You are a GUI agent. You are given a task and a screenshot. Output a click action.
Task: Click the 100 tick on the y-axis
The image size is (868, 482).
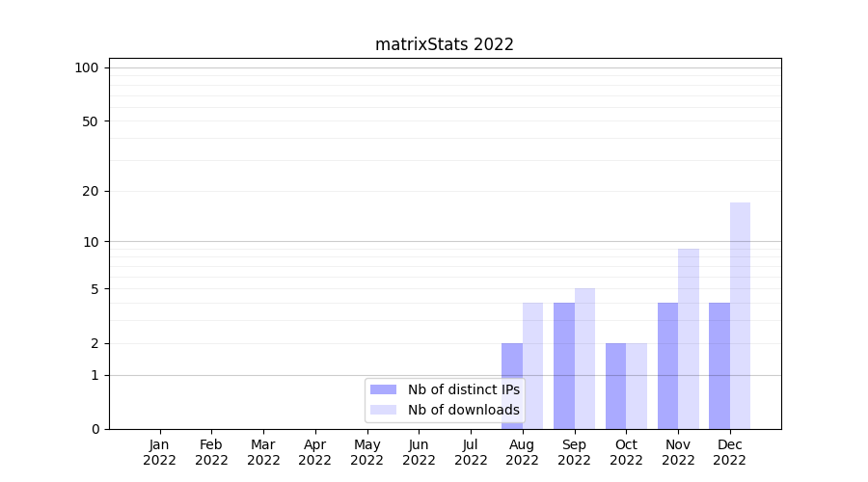click(87, 67)
